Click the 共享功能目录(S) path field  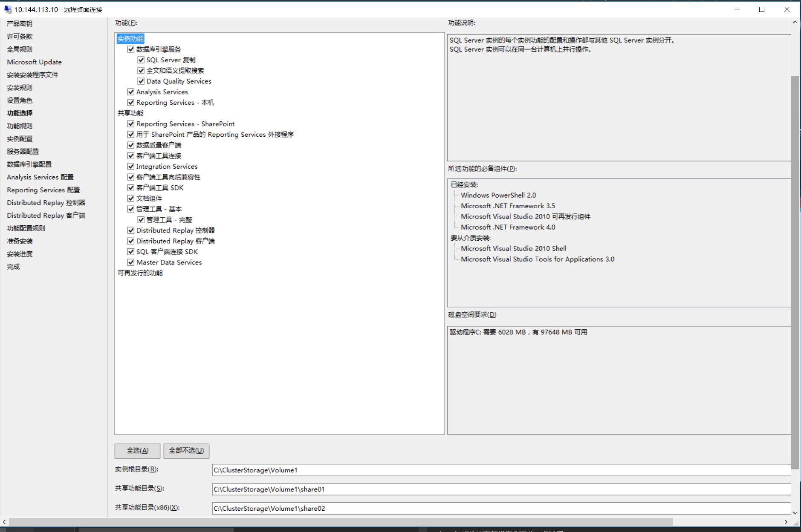pyautogui.click(x=501, y=489)
